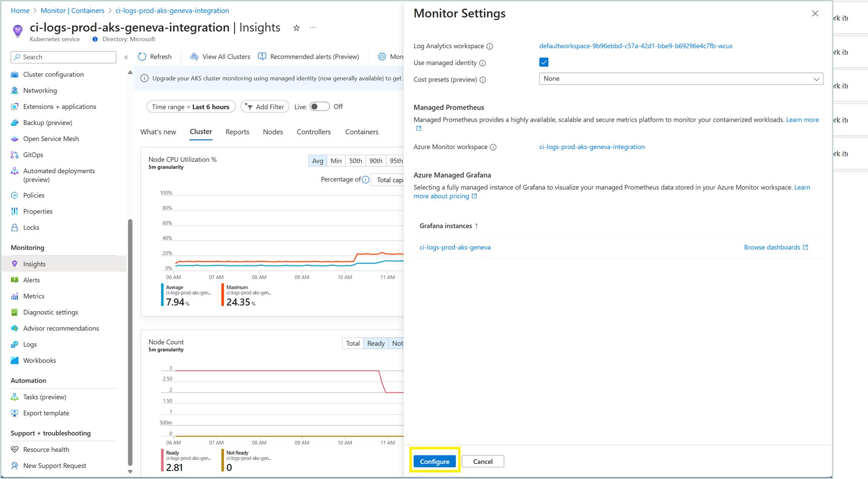Click the Add Filter button
This screenshot has height=479, width=868.
coord(265,107)
